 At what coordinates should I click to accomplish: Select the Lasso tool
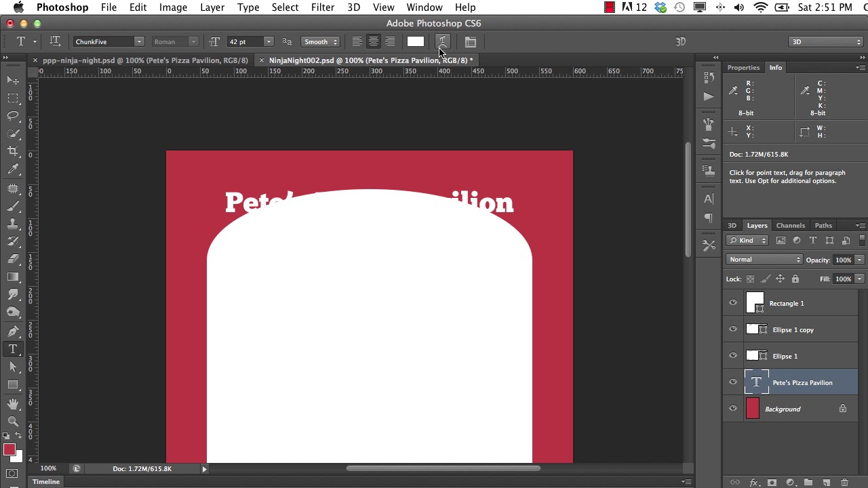click(13, 116)
